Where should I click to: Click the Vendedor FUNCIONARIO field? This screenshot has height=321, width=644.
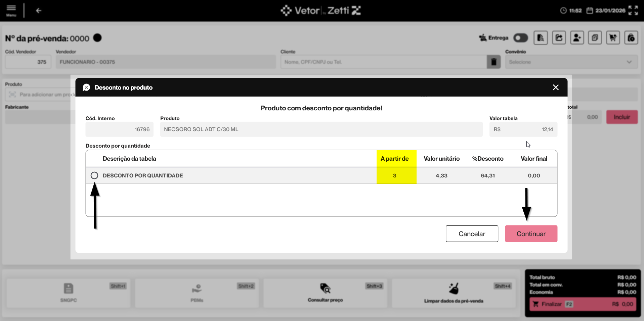[x=166, y=62]
